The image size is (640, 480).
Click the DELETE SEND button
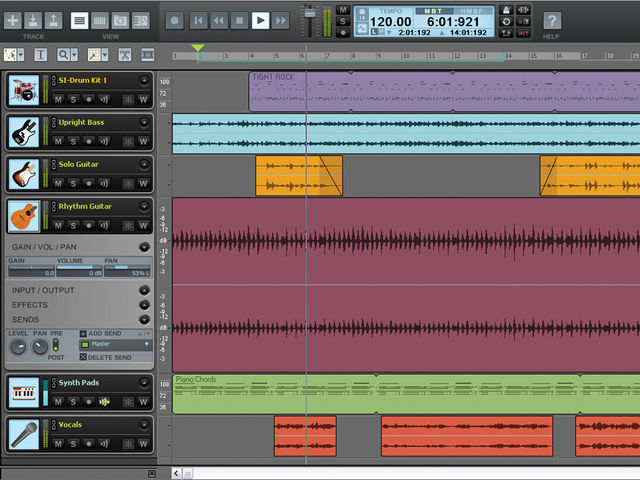(x=106, y=357)
